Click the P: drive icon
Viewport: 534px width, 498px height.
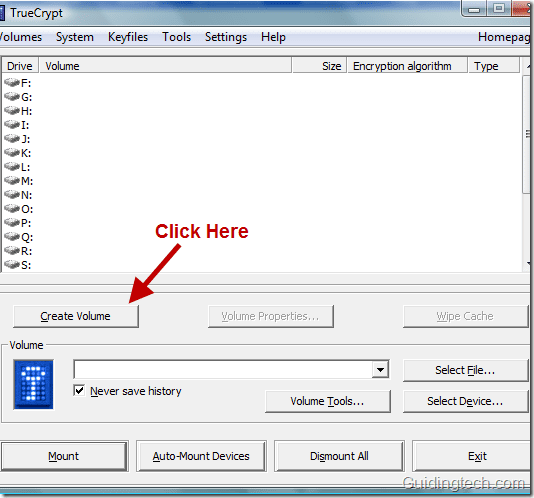(12, 222)
